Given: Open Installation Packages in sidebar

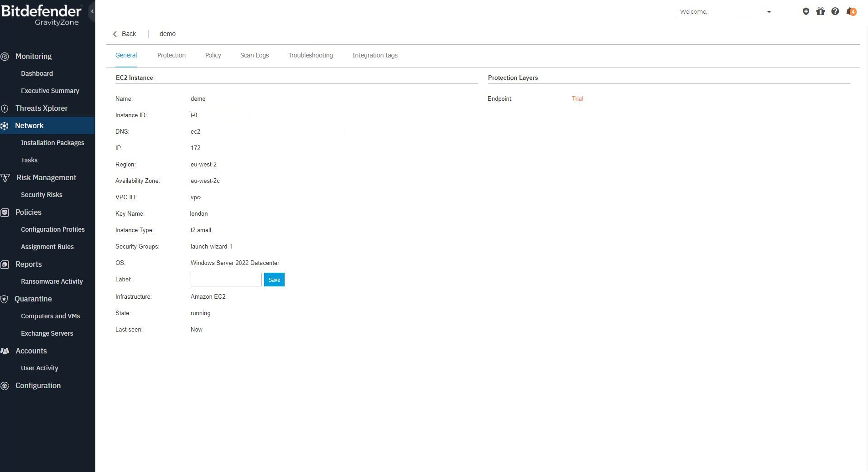Looking at the screenshot, I should click(52, 143).
